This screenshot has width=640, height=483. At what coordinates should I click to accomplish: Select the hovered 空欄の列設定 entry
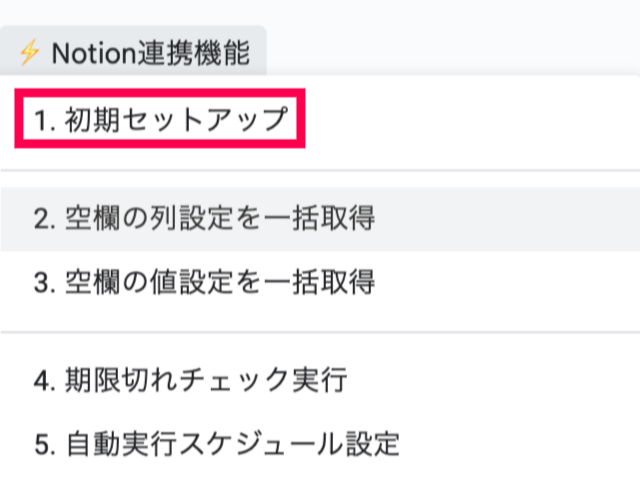[x=205, y=218]
